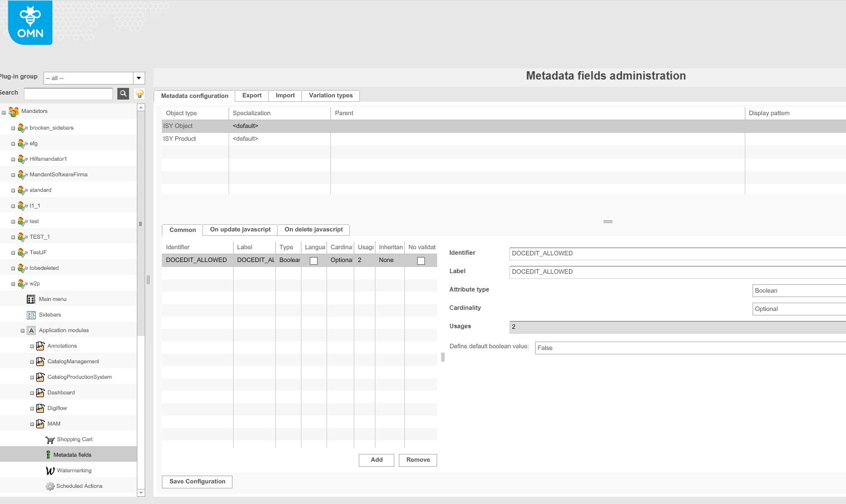Toggle Language checkbox for DOCEDIT_ALLOWED row

click(314, 261)
